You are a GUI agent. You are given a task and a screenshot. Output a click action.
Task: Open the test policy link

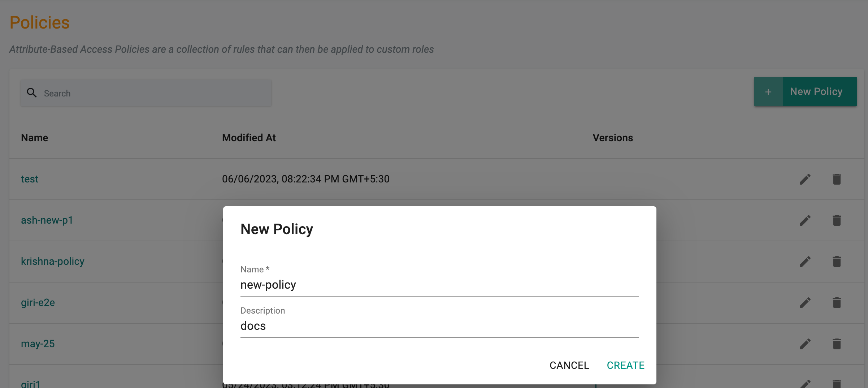(x=30, y=179)
